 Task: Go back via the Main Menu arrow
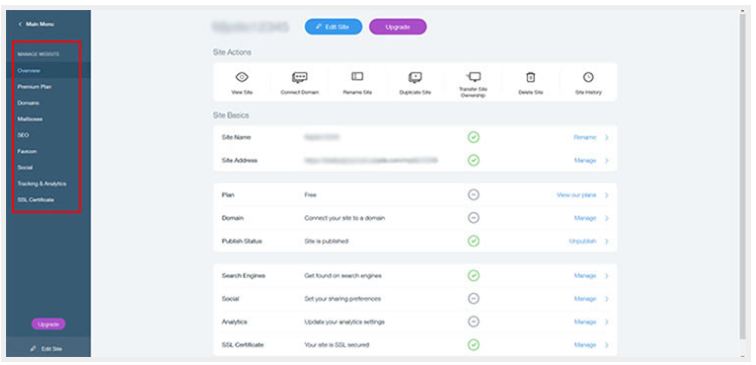(20, 24)
